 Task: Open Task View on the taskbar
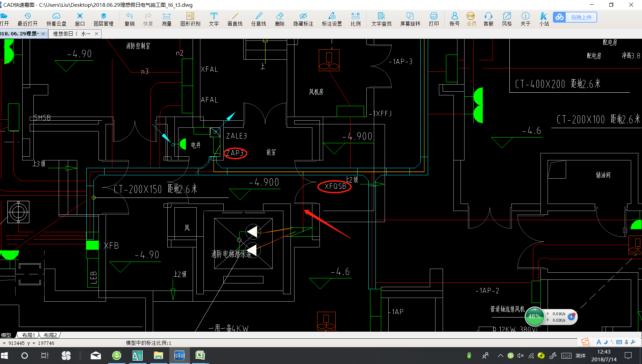tap(45, 356)
